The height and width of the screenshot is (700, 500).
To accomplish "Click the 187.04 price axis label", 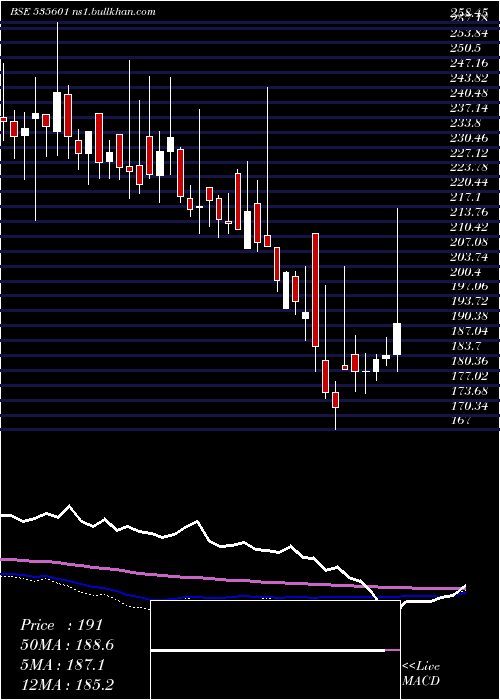I will [468, 330].
